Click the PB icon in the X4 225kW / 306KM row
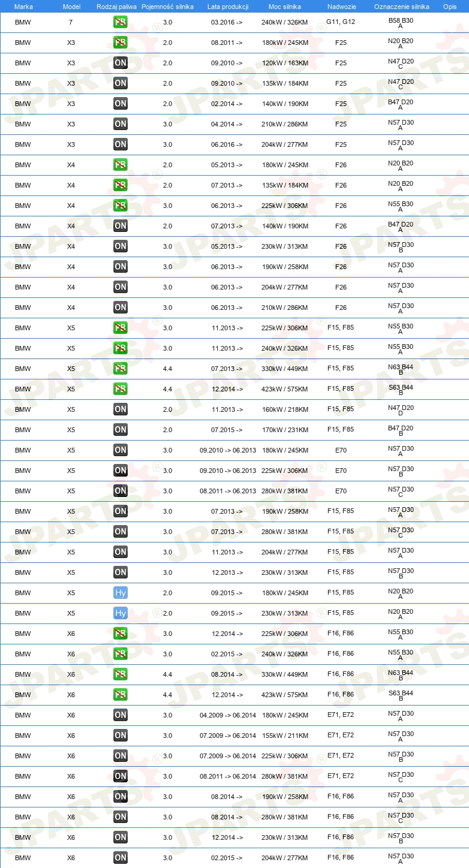Screen dimensions: 469x868 [x=121, y=206]
